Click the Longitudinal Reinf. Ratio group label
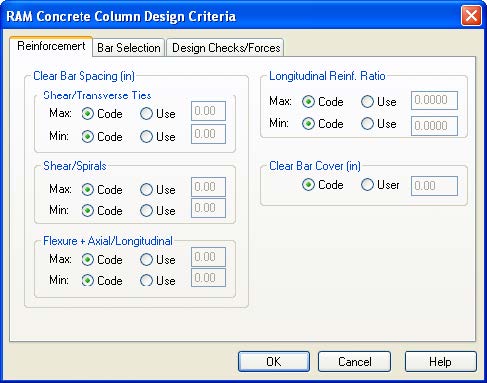The image size is (487, 383). pos(327,76)
